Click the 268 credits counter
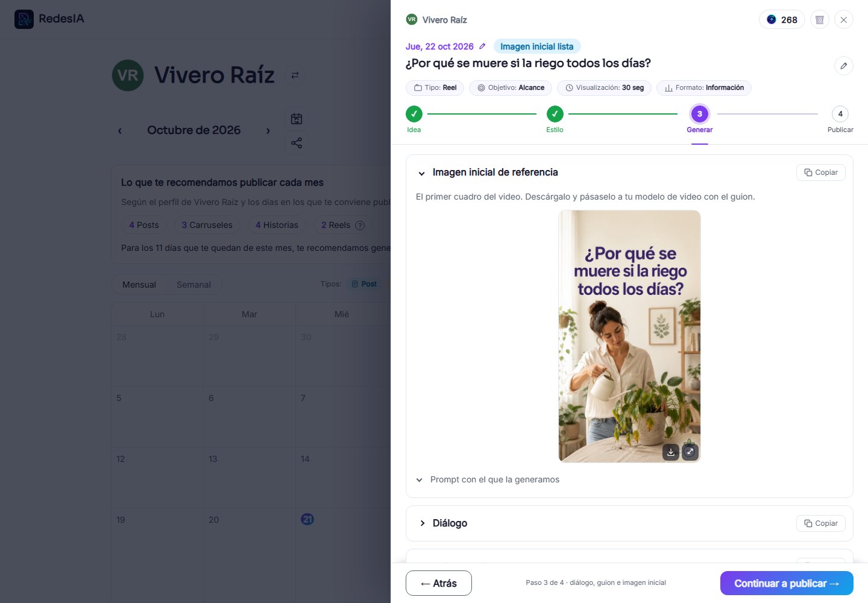This screenshot has width=868, height=603. coord(782,20)
